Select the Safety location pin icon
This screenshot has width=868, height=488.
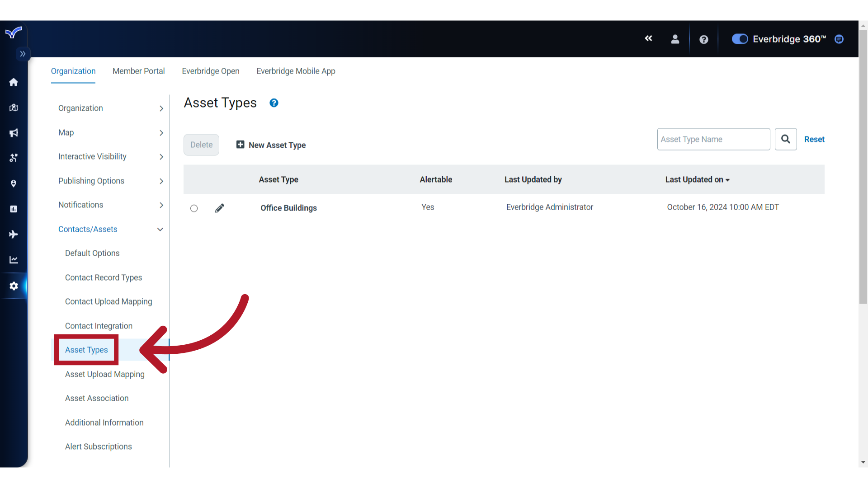tap(14, 183)
